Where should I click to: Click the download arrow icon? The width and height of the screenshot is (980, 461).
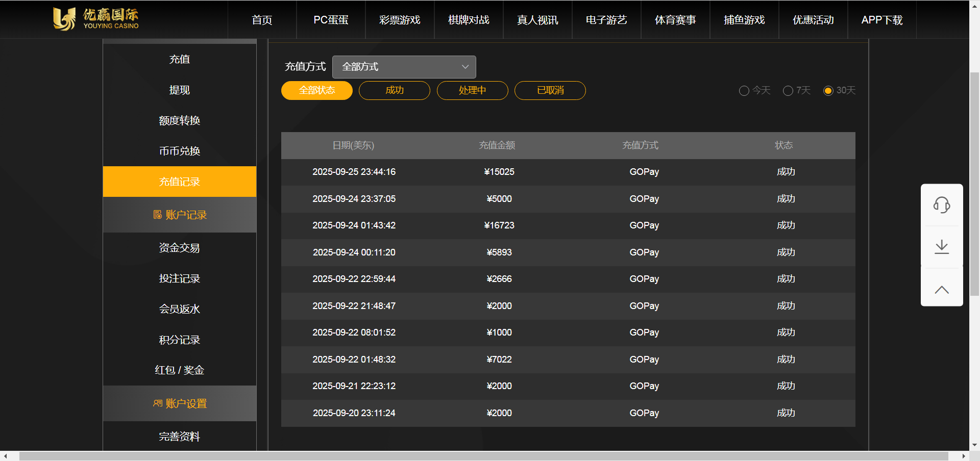coord(941,247)
